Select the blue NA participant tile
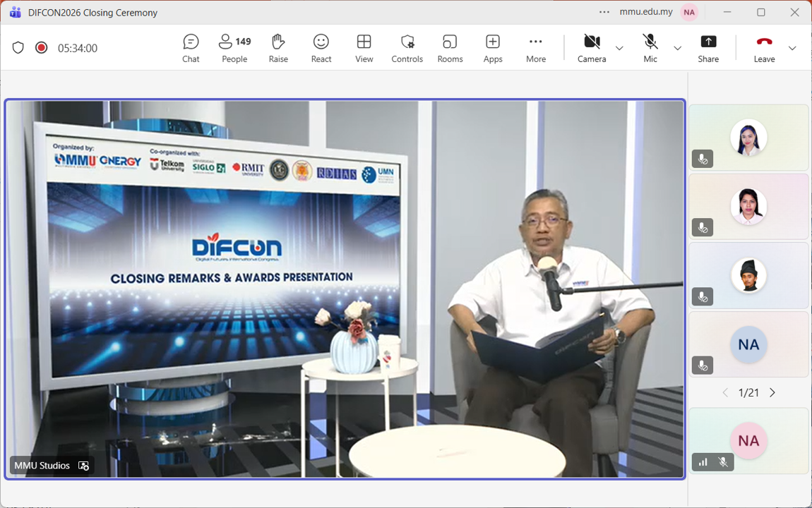Image resolution: width=812 pixels, height=508 pixels. (748, 344)
